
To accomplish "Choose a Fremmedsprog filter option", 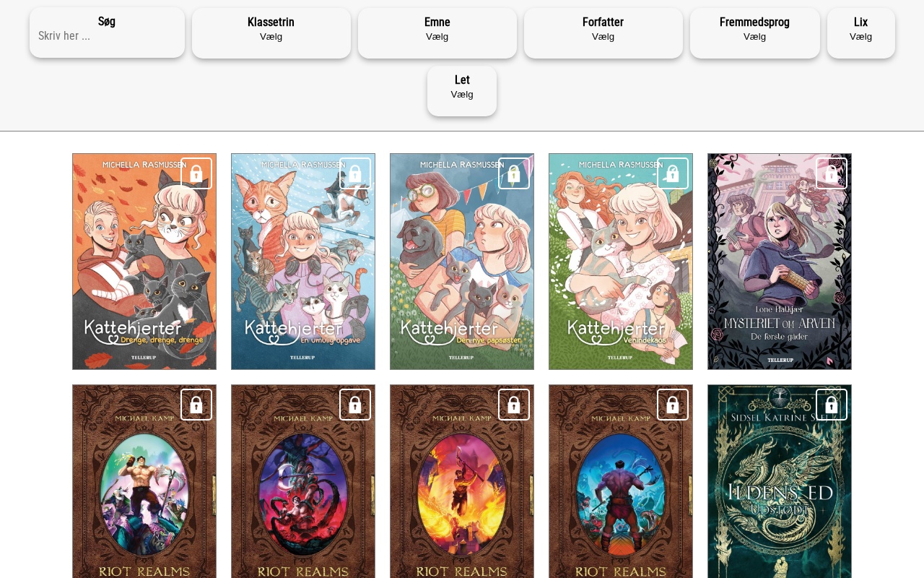I will 755,33.
